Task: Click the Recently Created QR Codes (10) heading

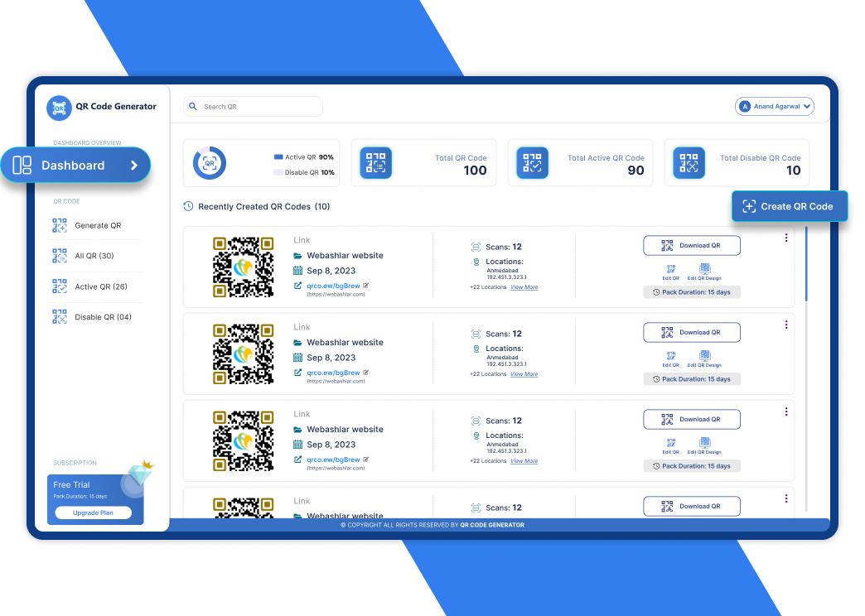Action: pos(263,206)
